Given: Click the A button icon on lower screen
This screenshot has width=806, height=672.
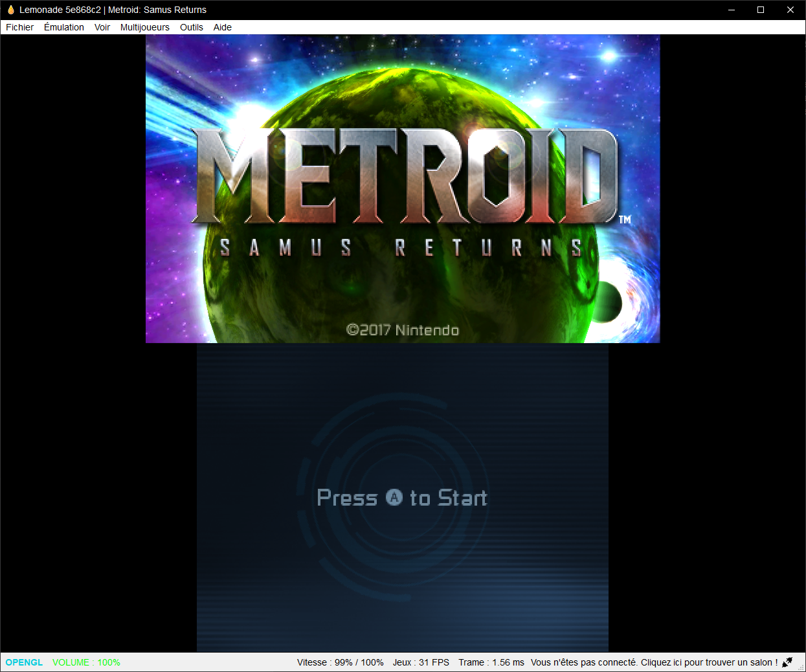Looking at the screenshot, I should (x=394, y=497).
